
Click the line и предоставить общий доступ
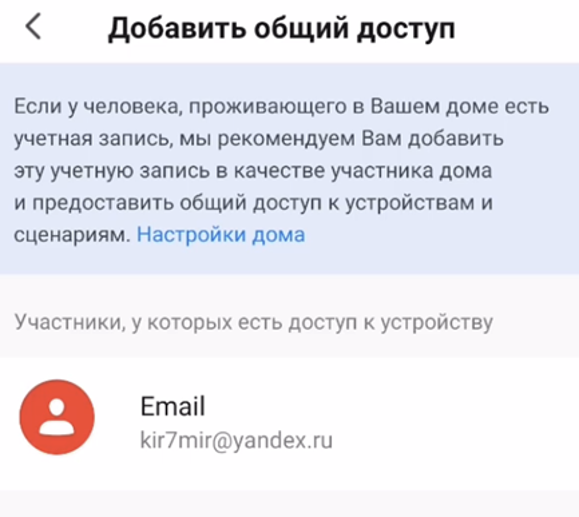tap(253, 203)
